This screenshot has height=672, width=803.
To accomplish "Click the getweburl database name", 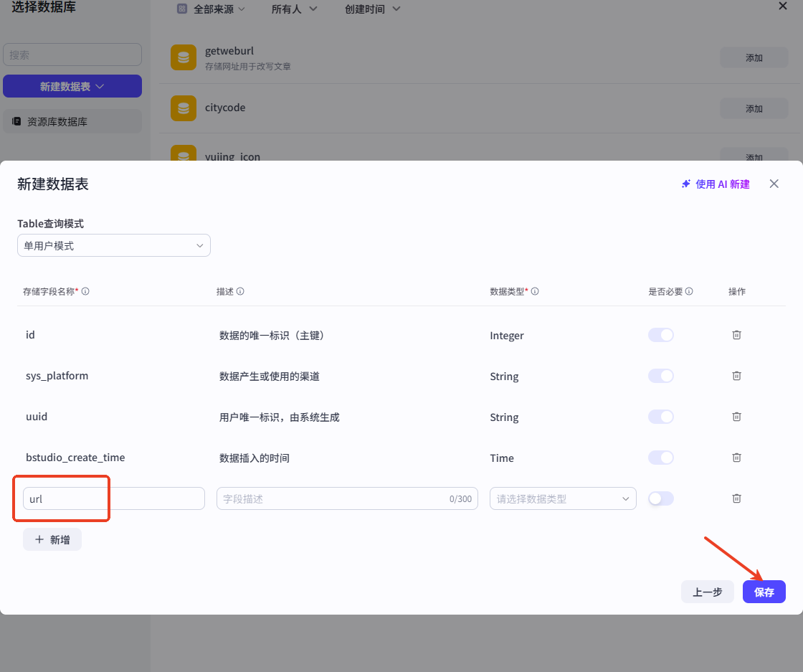I will coord(229,51).
